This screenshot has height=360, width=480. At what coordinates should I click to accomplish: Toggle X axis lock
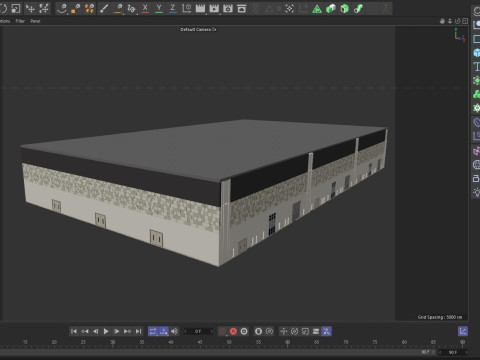145,8
